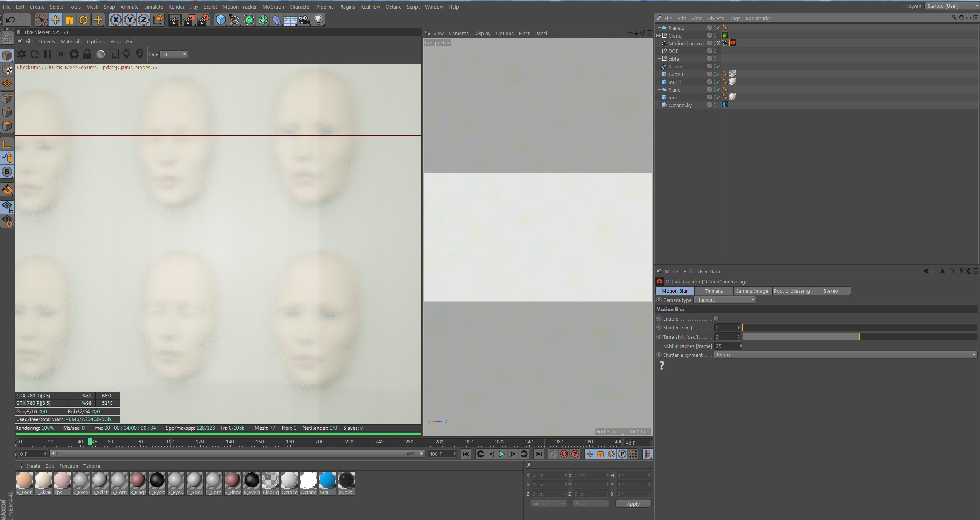This screenshot has width=980, height=520.
Task: Pause the Live Viewer render
Action: (x=48, y=55)
